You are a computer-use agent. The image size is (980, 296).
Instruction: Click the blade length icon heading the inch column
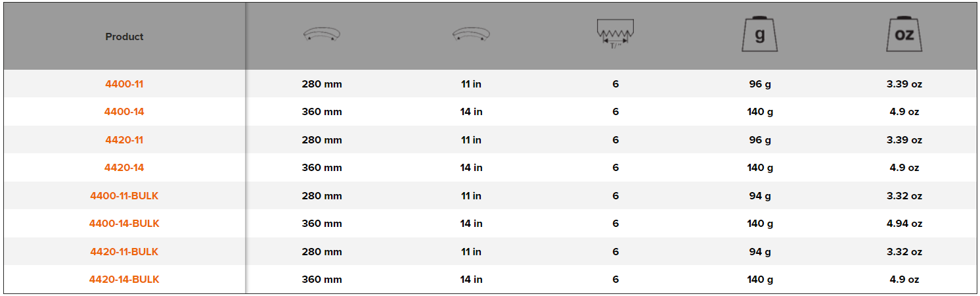[471, 35]
